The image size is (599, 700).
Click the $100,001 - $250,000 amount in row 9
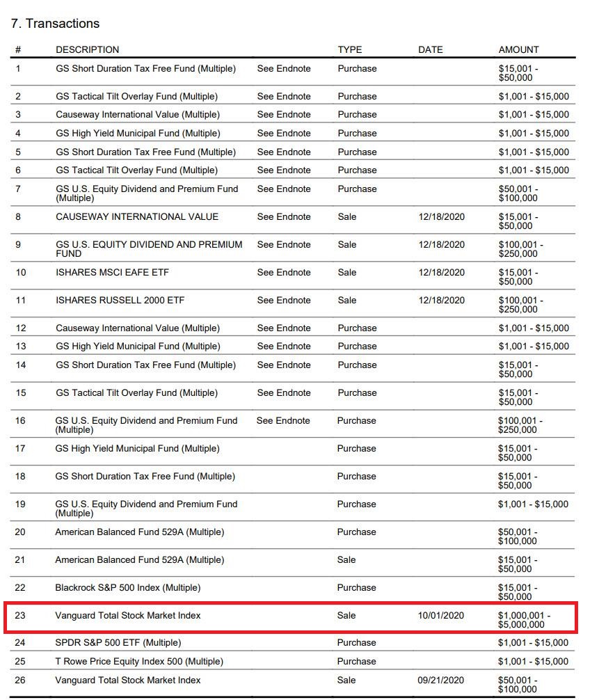pyautogui.click(x=520, y=248)
